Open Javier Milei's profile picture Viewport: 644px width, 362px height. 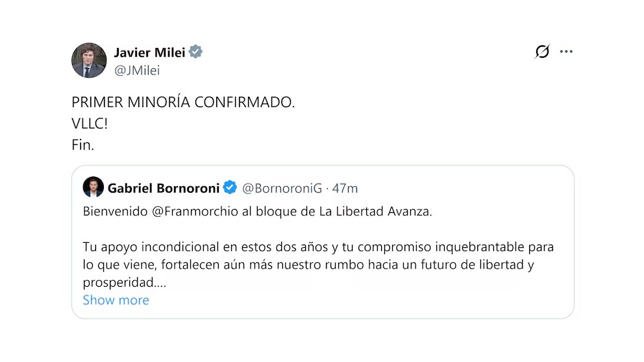89,60
